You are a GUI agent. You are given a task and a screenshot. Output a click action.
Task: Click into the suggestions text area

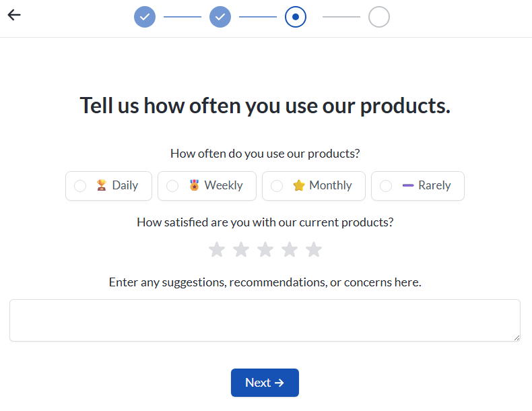tap(265, 320)
